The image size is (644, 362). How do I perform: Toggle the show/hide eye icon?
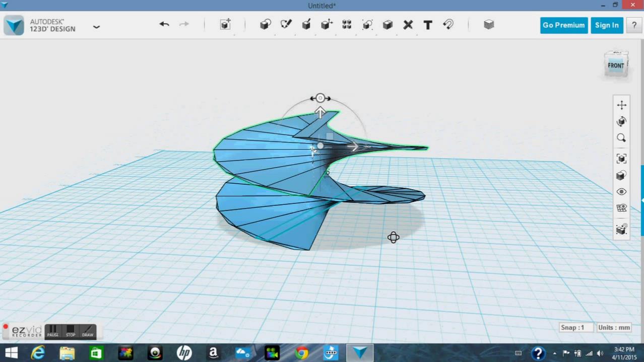(621, 192)
